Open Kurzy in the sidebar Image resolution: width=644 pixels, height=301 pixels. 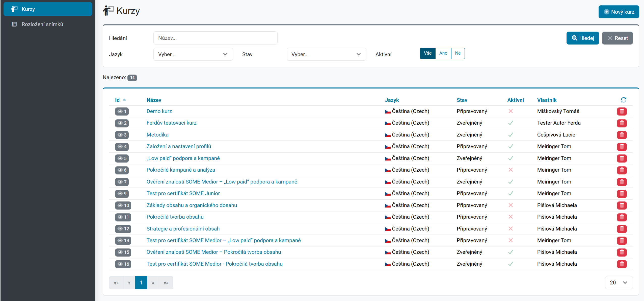48,9
